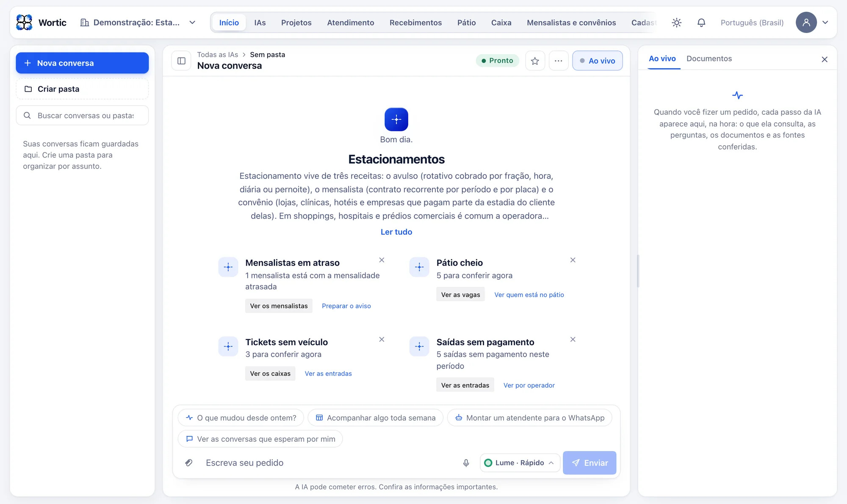Click Ver os mensalistas button
Screen dimensions: 847x504
pos(279,306)
